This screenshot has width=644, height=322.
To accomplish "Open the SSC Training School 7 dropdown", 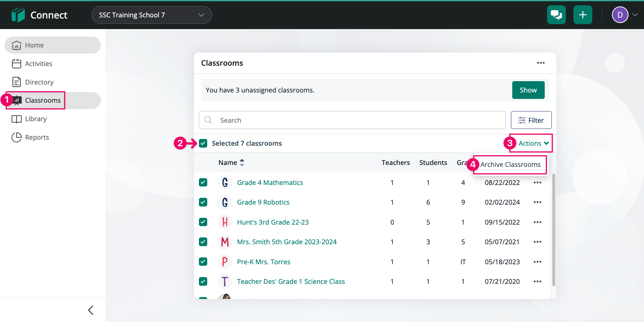I will point(152,15).
